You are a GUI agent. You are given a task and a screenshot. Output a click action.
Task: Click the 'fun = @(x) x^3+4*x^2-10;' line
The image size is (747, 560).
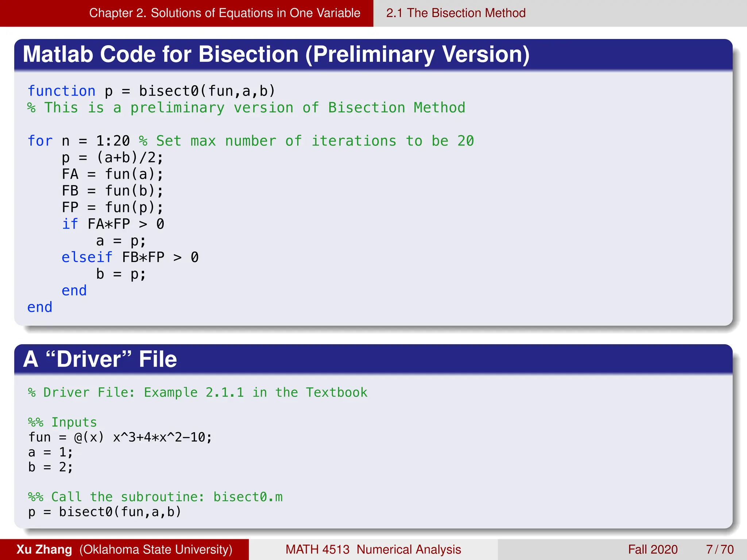click(120, 437)
